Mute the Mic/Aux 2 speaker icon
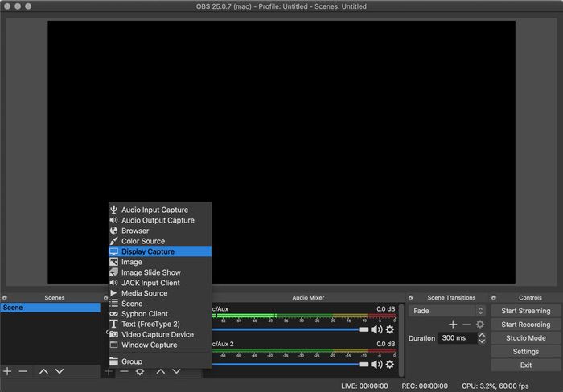This screenshot has width=563, height=392. [376, 364]
